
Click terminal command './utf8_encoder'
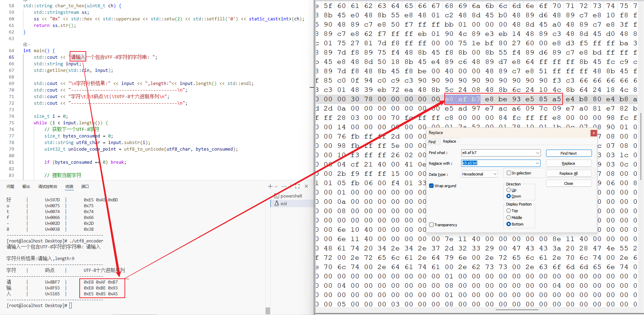(87, 241)
